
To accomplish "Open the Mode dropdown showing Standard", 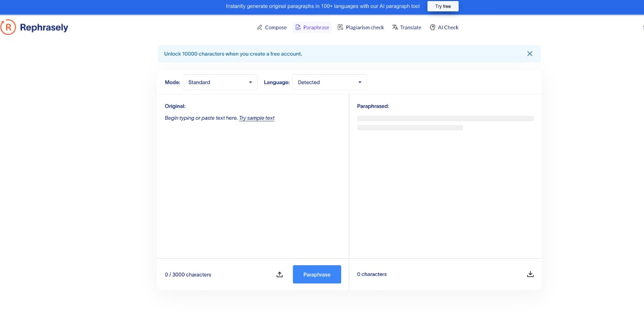I will point(220,82).
